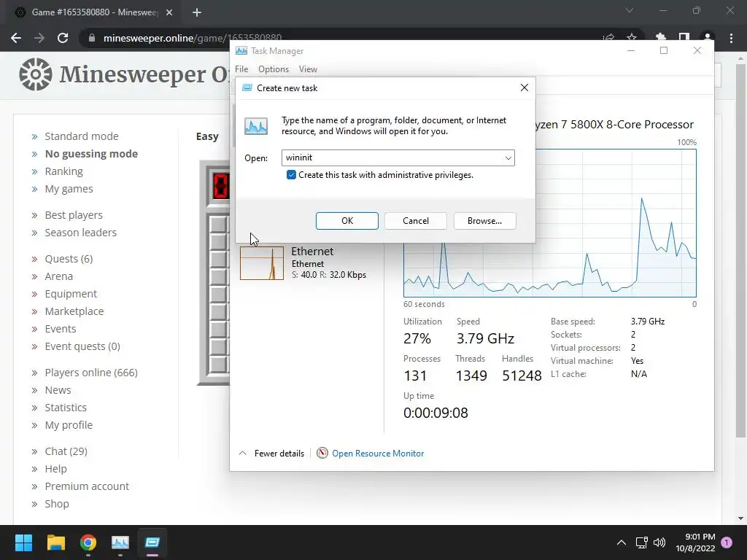Viewport: 747px width, 560px height.
Task: Switch to Task Manager taskbar icon
Action: 120,542
